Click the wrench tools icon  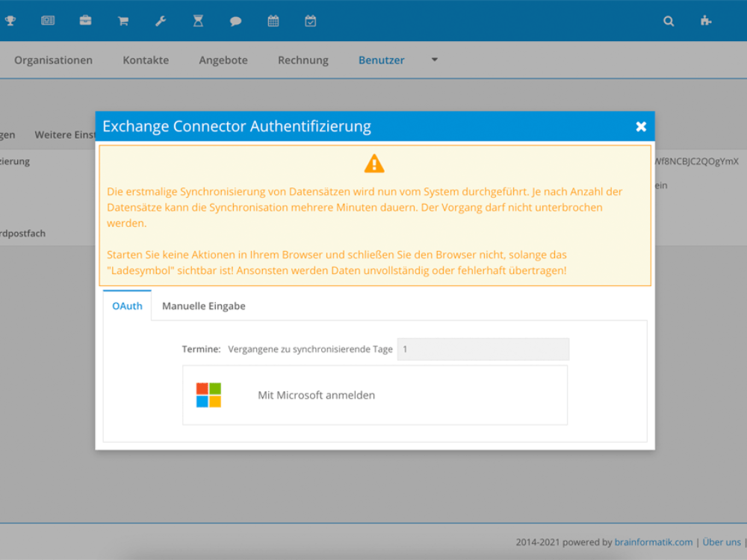coord(161,21)
